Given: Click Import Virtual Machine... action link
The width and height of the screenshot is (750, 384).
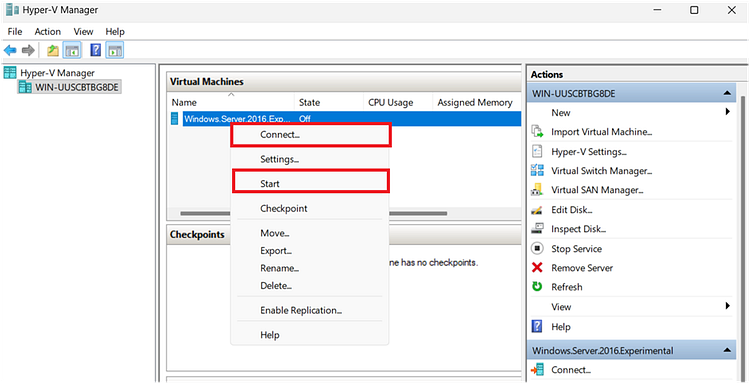Looking at the screenshot, I should (x=602, y=132).
